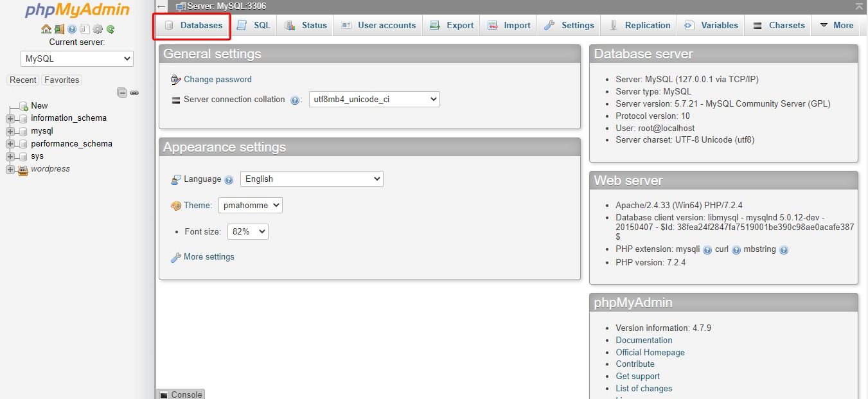Open the Documentation link
Viewport: 868px width, 399px height.
(x=644, y=341)
